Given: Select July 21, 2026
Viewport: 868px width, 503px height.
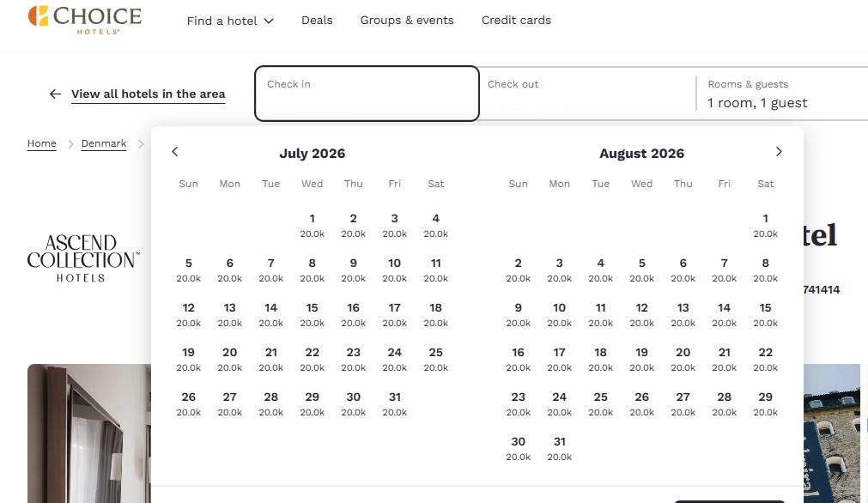Looking at the screenshot, I should tap(270, 360).
